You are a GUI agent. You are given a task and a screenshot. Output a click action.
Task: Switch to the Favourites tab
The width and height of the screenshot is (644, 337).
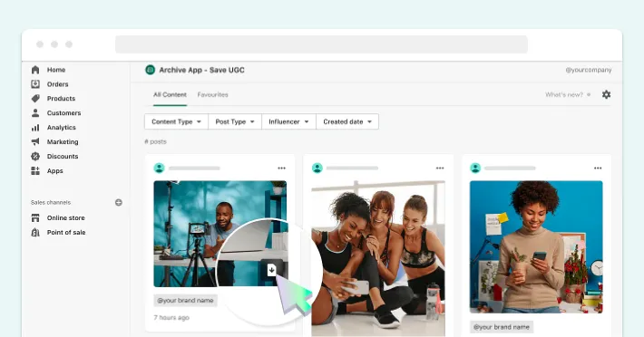213,95
